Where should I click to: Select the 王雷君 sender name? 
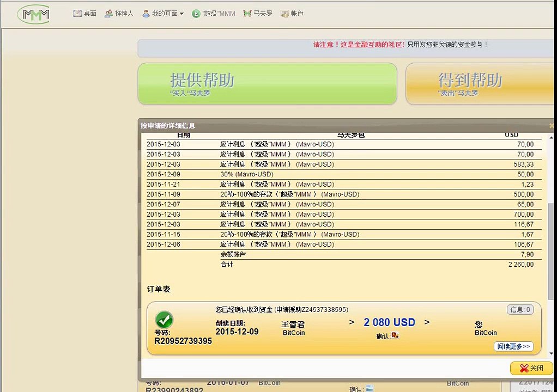tap(293, 324)
